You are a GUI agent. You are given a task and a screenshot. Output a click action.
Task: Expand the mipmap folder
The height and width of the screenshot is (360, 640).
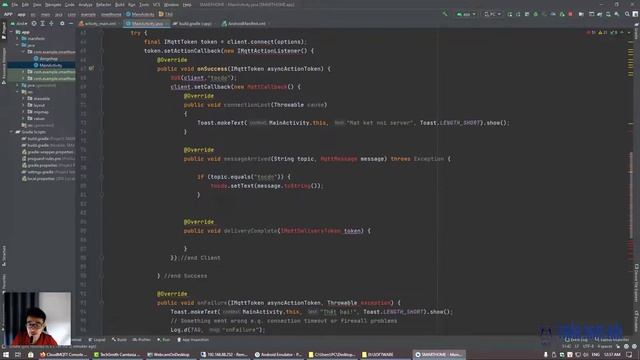23,112
